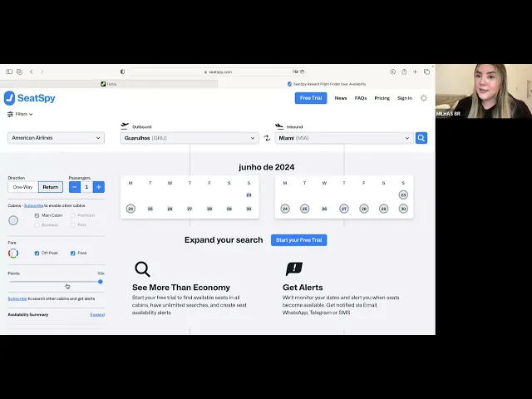Image resolution: width=532 pixels, height=399 pixels.
Task: Click the Get Alerts heading
Action: click(x=303, y=288)
